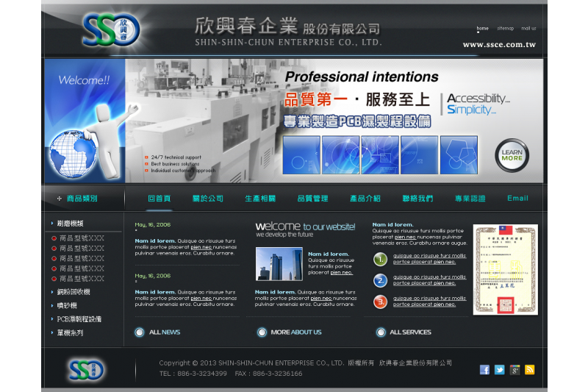Click link text beside the green 1 icon
This screenshot has width=588, height=392.
click(x=429, y=259)
